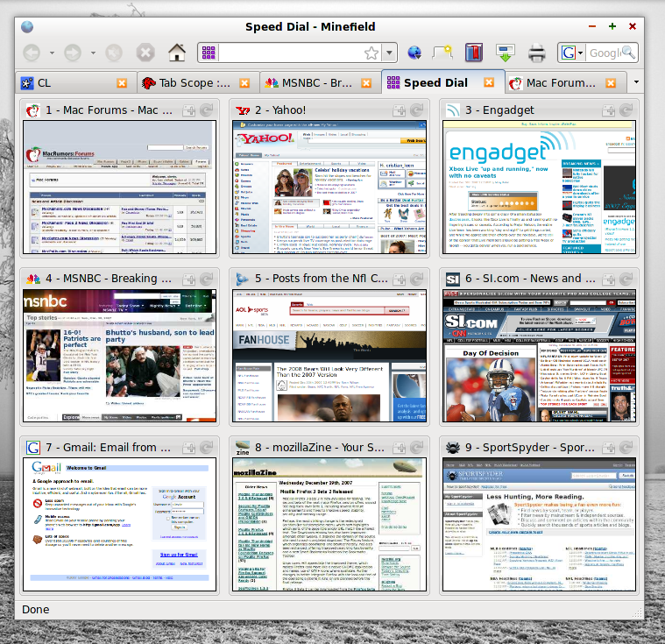Print page using the printer icon

pyautogui.click(x=536, y=53)
